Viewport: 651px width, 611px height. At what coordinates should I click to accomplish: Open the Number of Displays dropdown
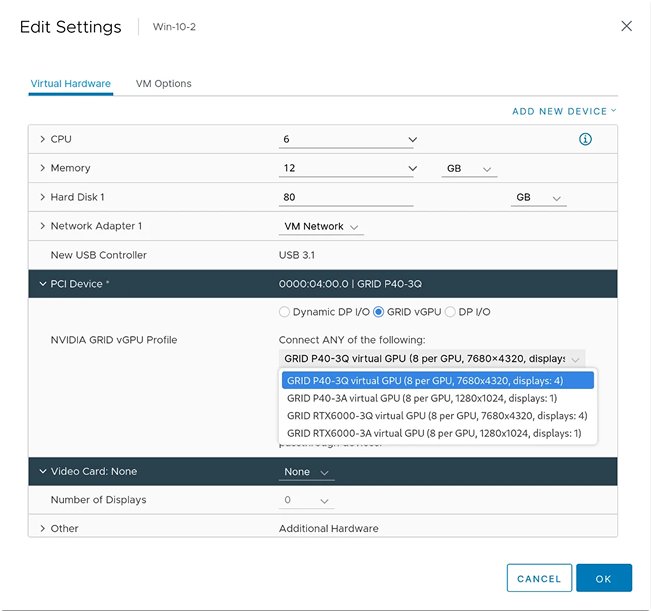click(306, 500)
